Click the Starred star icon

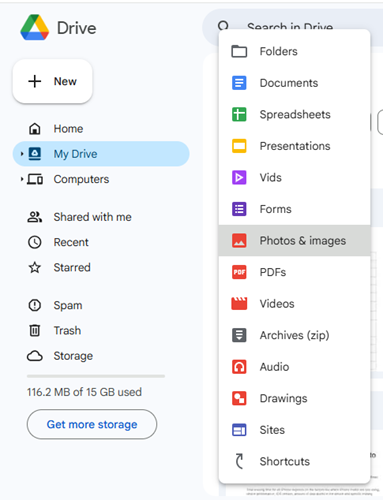[x=35, y=267]
